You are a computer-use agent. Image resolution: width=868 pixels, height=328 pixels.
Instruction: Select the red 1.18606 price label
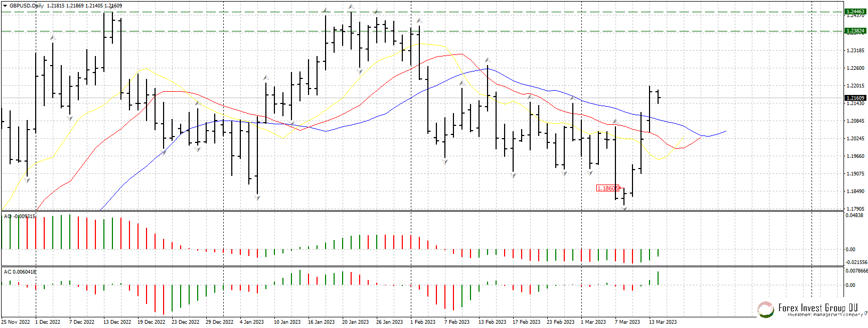coord(608,188)
